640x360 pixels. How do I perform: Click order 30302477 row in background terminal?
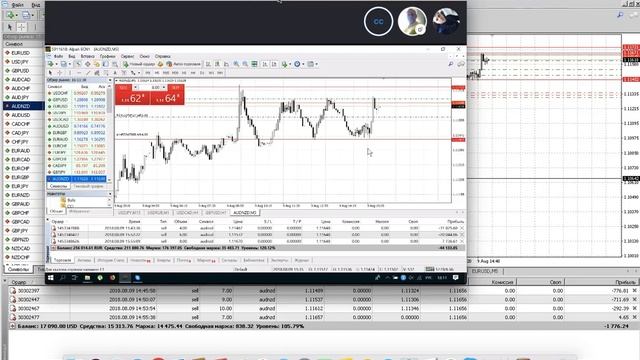point(323,317)
